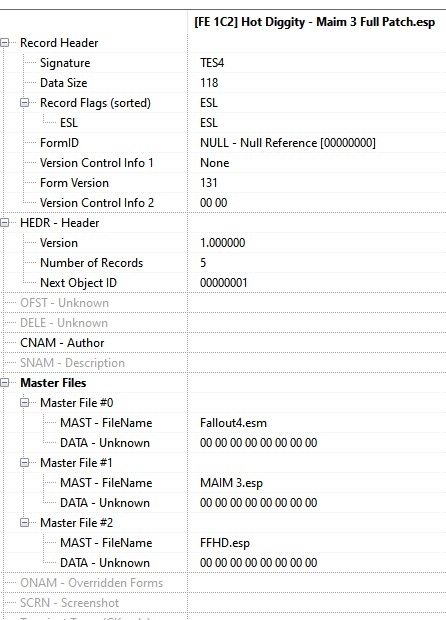
Task: Select DATA - Unknown under Master File #0
Action: point(105,443)
